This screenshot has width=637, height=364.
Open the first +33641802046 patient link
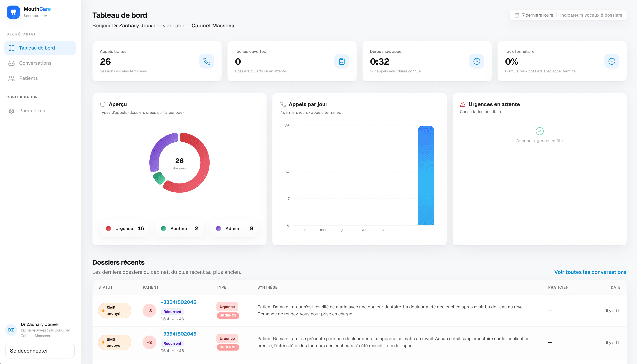tap(178, 302)
